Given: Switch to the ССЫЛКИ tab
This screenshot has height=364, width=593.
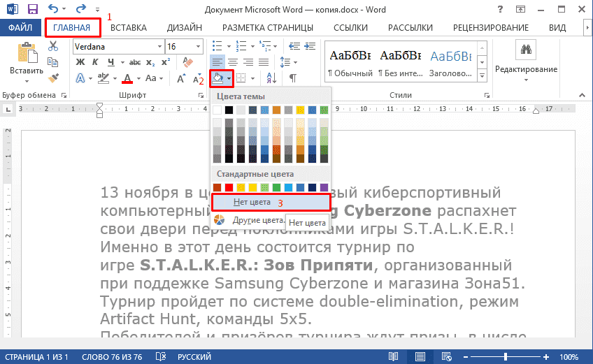Looking at the screenshot, I should 350,27.
